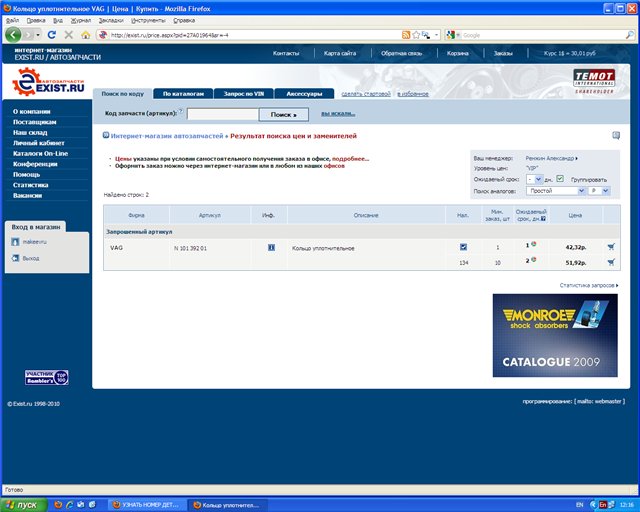Open the user icon beside makeevru
640x512 pixels.
coord(16,242)
